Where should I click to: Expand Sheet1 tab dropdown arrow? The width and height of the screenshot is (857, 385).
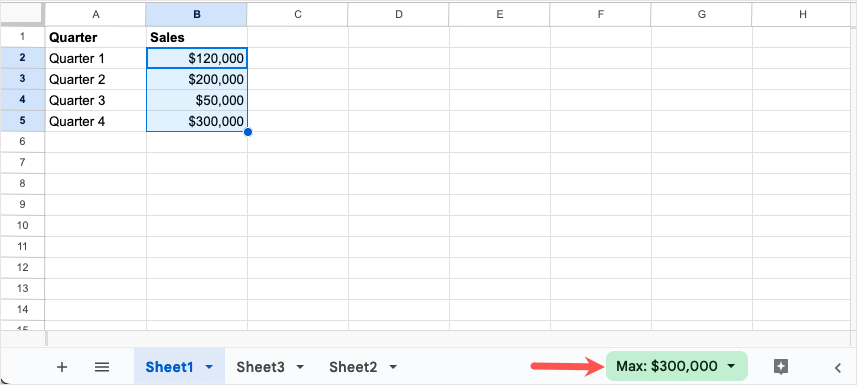tap(209, 368)
